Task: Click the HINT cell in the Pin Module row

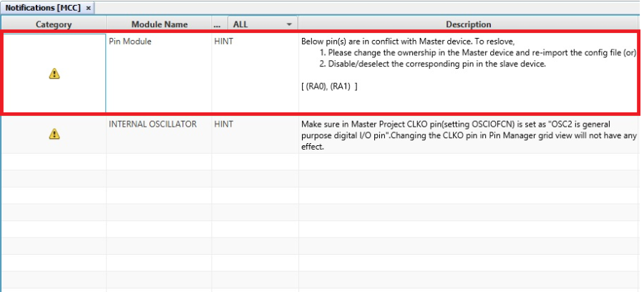Action: (224, 42)
